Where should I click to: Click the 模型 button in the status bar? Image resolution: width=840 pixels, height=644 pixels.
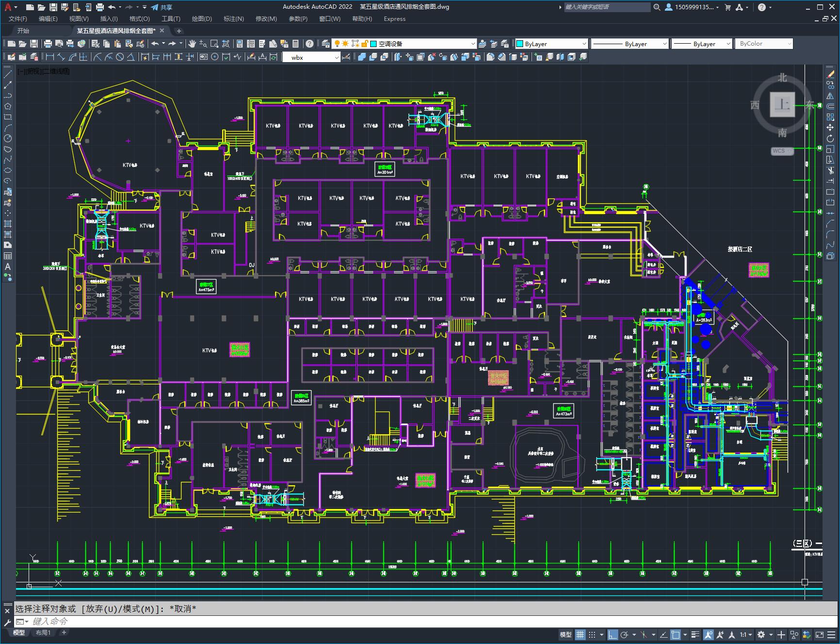[566, 634]
